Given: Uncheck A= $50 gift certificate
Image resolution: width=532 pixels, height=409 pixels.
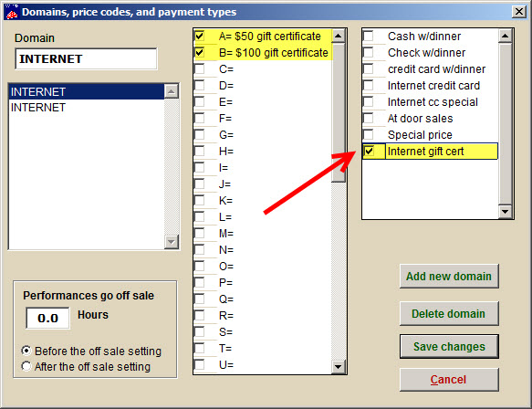Looking at the screenshot, I should [x=200, y=36].
